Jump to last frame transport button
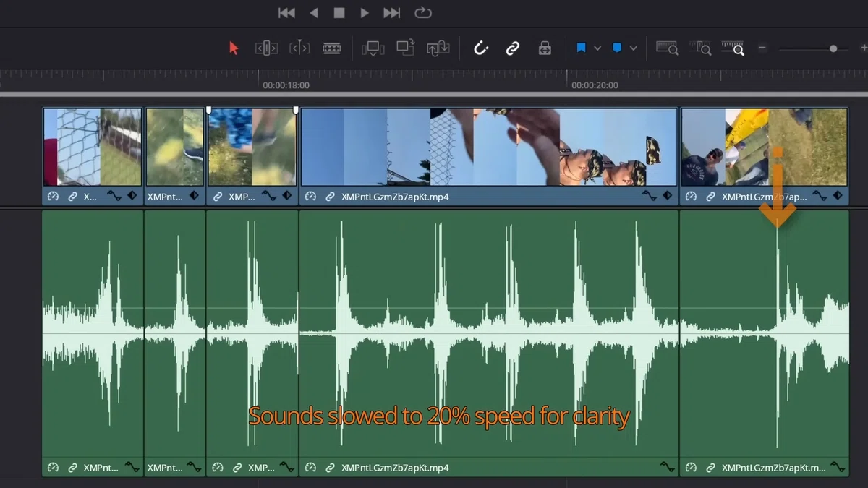 click(391, 12)
